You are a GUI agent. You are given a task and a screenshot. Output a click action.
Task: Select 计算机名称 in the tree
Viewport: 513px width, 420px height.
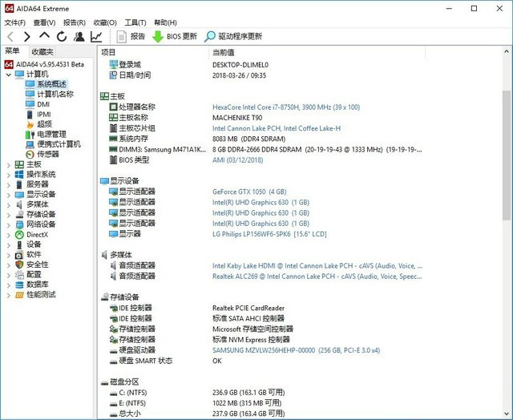coord(55,95)
